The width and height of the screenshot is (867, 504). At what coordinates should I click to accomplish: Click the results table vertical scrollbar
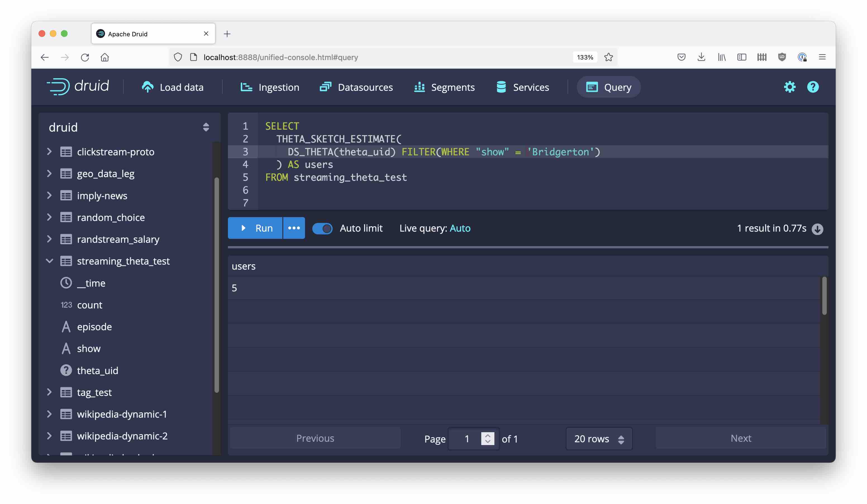point(824,296)
